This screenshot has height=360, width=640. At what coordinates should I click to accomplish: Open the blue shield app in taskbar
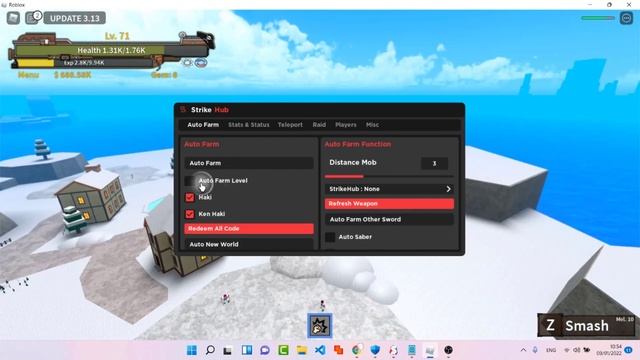coord(375,350)
